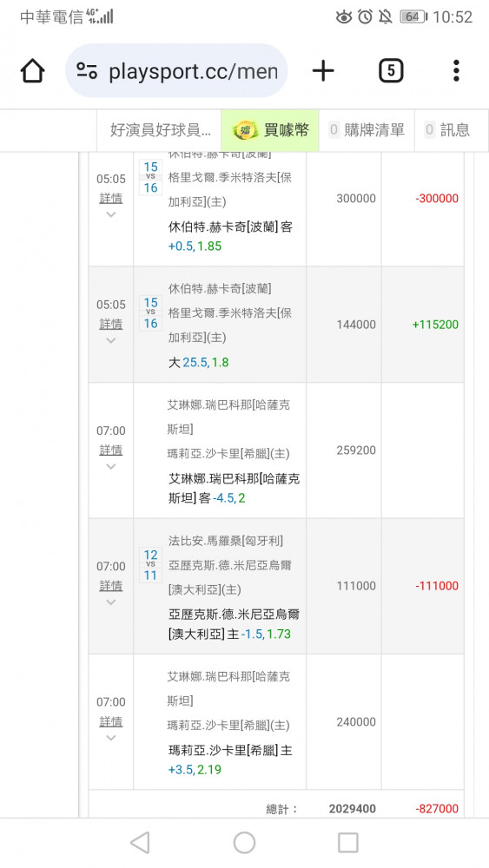Click 詳情 link for 240000 bet row
The height and width of the screenshot is (868, 489).
pos(111,721)
